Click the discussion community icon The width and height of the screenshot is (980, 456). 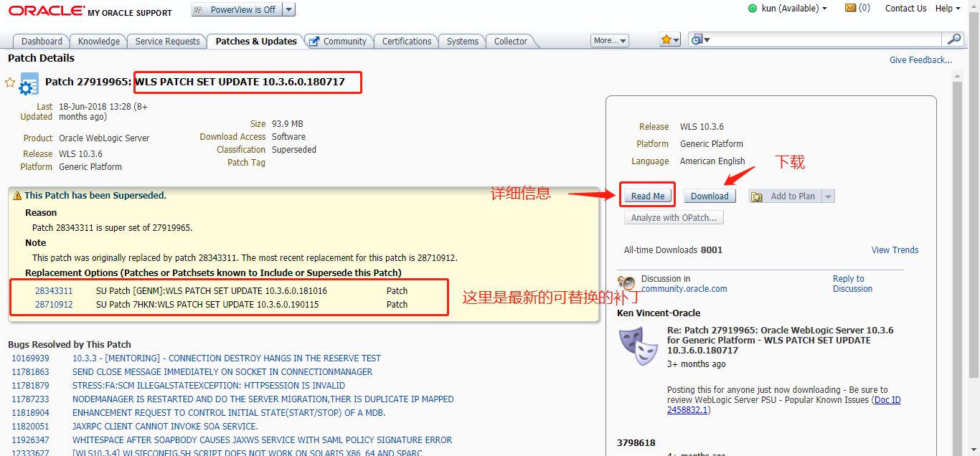pyautogui.click(x=626, y=283)
